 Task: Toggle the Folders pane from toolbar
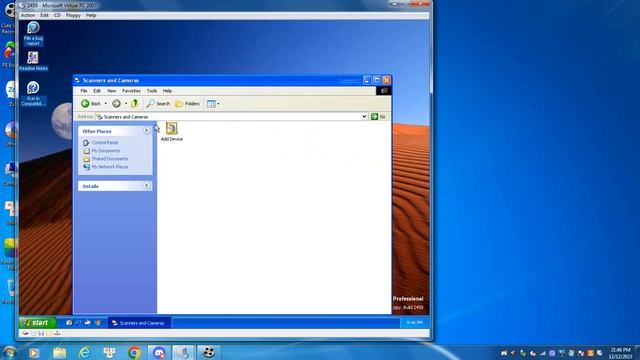click(187, 104)
